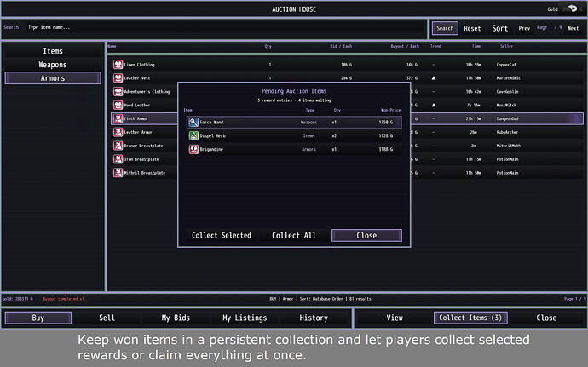Click Close in the bottom bar

click(546, 318)
